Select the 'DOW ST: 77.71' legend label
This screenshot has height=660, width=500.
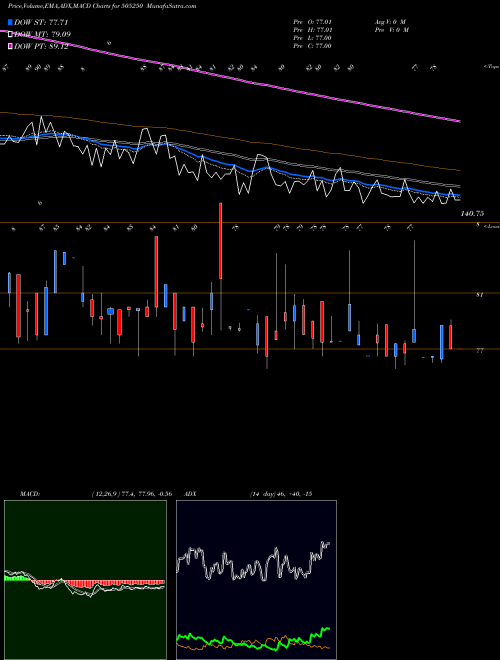(41, 22)
